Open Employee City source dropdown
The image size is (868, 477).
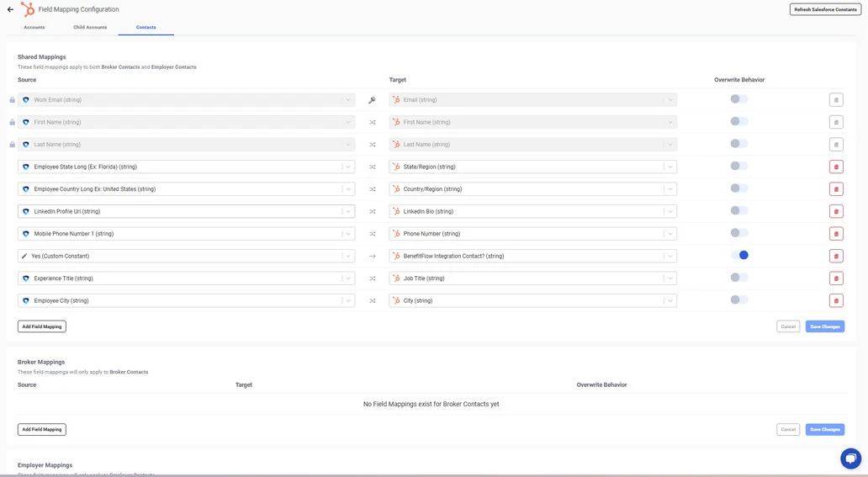[186, 301]
